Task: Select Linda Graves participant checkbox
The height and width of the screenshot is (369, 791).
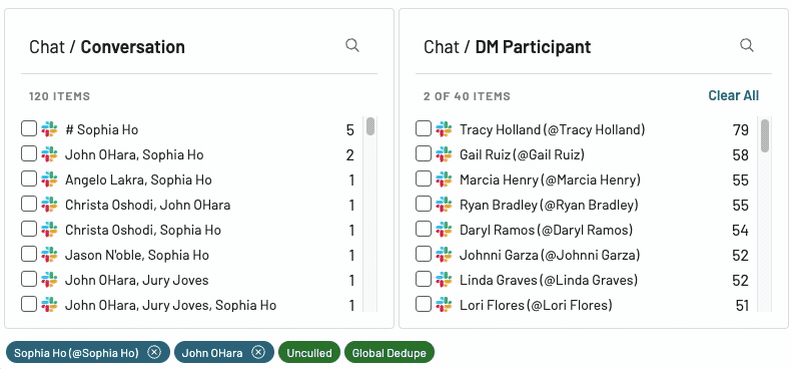Action: pyautogui.click(x=423, y=279)
